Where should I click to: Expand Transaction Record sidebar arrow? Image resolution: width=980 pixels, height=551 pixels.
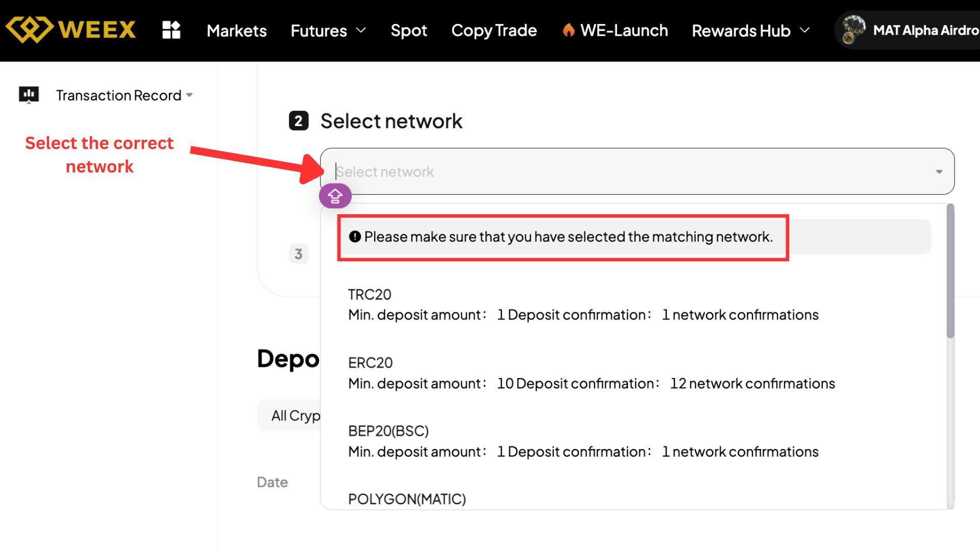coord(189,95)
